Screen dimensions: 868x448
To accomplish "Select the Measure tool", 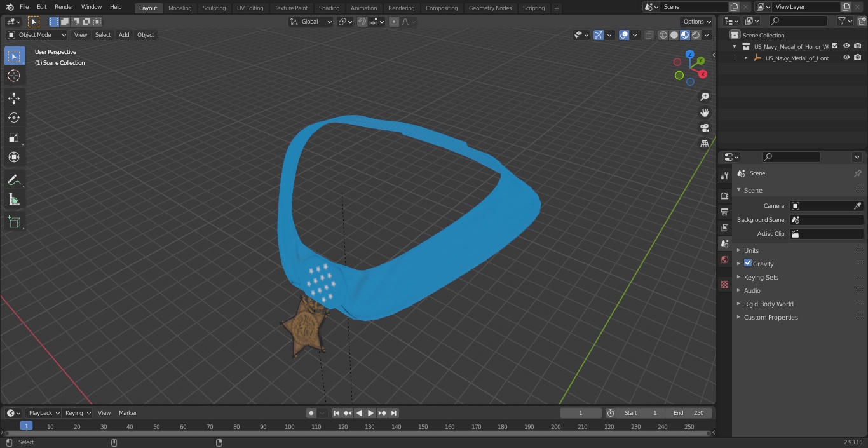I will coord(14,200).
